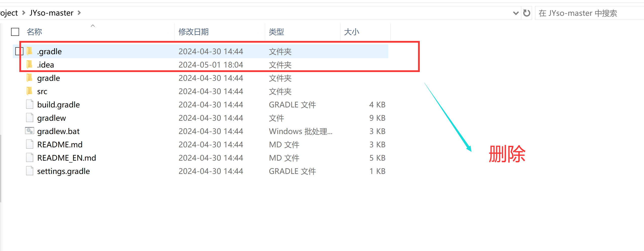Click JYso-master in the breadcrumb path

tap(51, 13)
